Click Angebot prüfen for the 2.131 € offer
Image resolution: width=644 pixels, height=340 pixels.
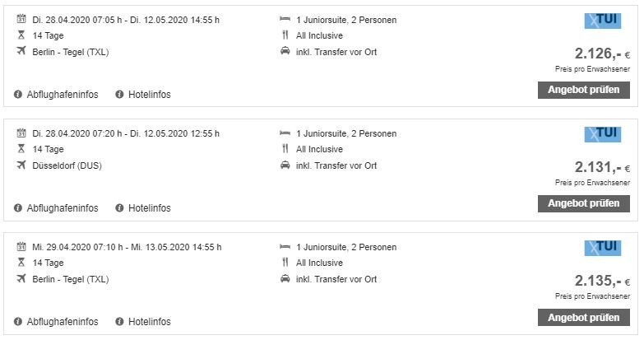point(584,203)
